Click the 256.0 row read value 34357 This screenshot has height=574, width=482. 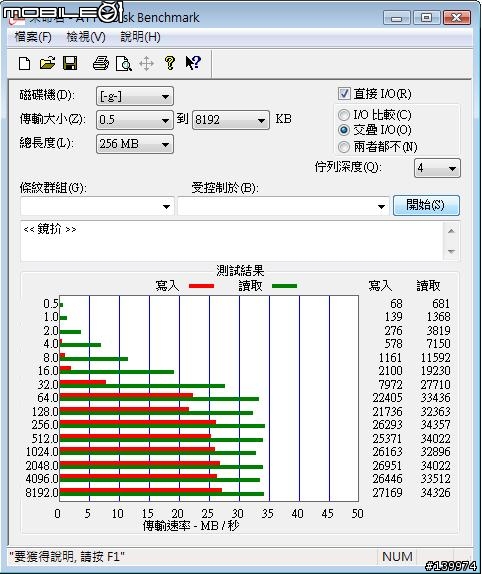point(435,425)
